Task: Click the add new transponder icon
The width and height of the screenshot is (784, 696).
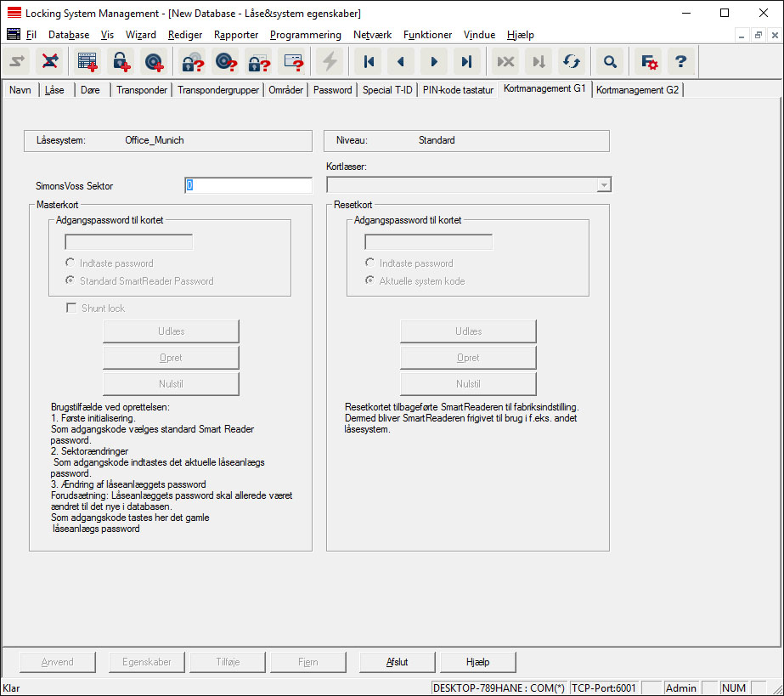Action: [154, 61]
